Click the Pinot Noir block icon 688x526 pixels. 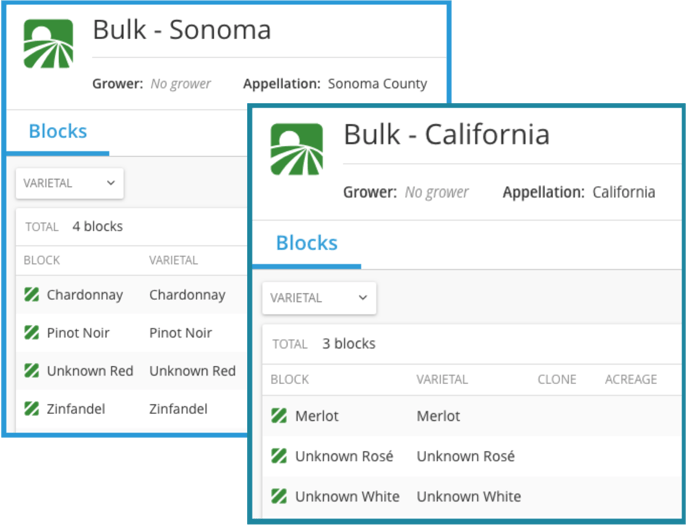coord(32,333)
